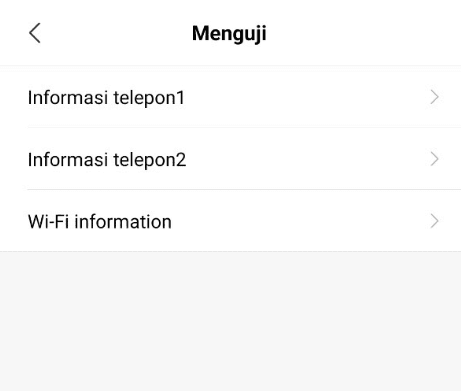This screenshot has width=461, height=391.
Task: Go back from the Menguji screen
Action: tap(35, 33)
